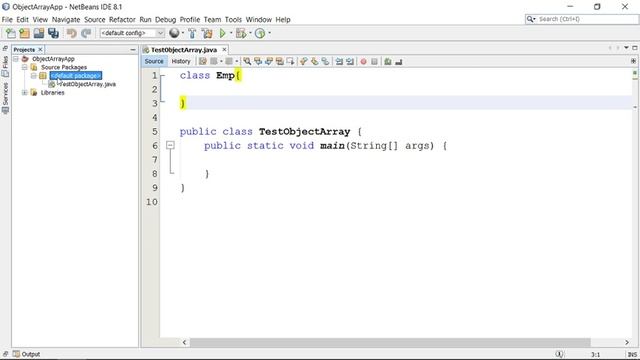Run the project with the green play icon
Image resolution: width=640 pixels, height=360 pixels.
(x=222, y=33)
